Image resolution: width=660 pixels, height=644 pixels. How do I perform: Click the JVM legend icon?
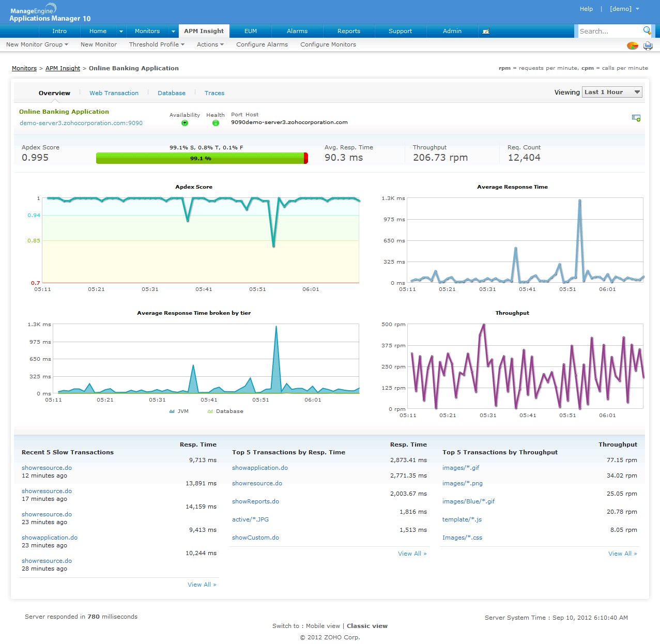pos(172,411)
